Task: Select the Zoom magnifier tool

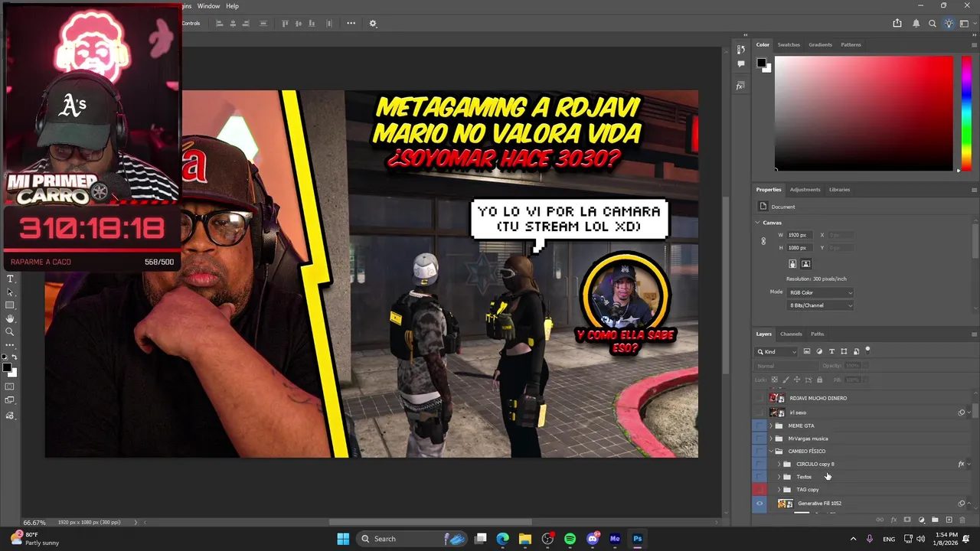Action: [x=10, y=332]
